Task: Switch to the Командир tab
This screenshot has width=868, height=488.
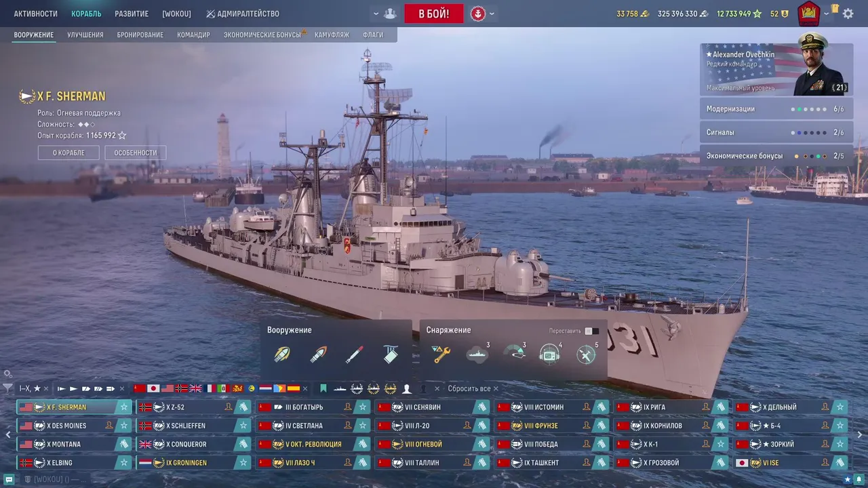Action: pyautogui.click(x=193, y=35)
